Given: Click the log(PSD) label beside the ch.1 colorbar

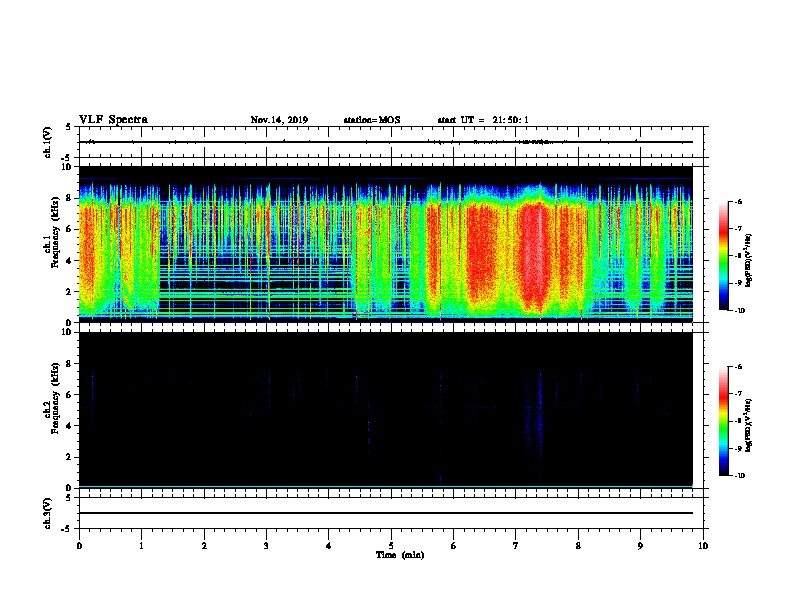Looking at the screenshot, I should (x=748, y=260).
